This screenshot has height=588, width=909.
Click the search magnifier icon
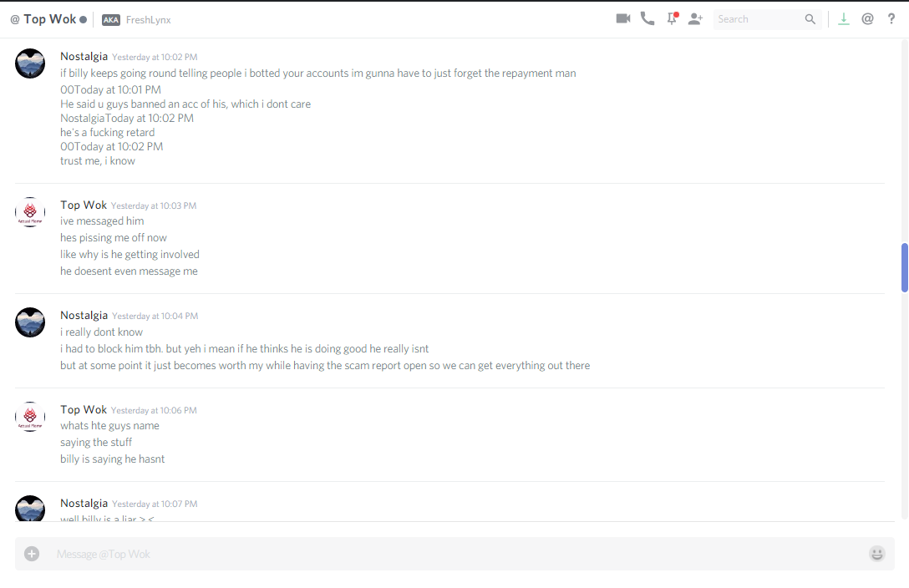(810, 19)
